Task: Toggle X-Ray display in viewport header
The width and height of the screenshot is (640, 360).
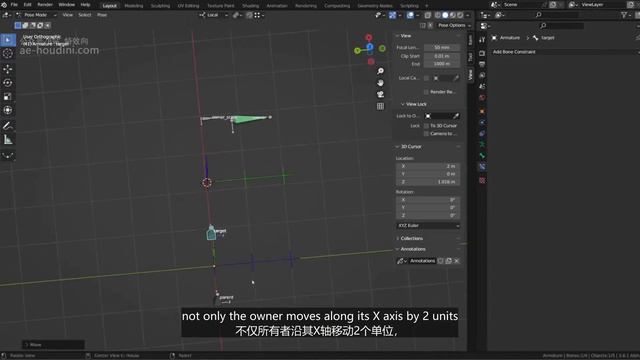Action: 428,15
